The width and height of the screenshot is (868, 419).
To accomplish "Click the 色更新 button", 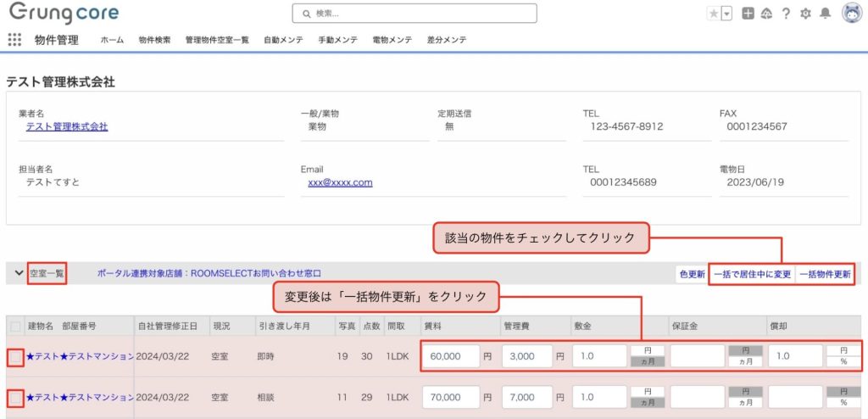I will (x=692, y=274).
